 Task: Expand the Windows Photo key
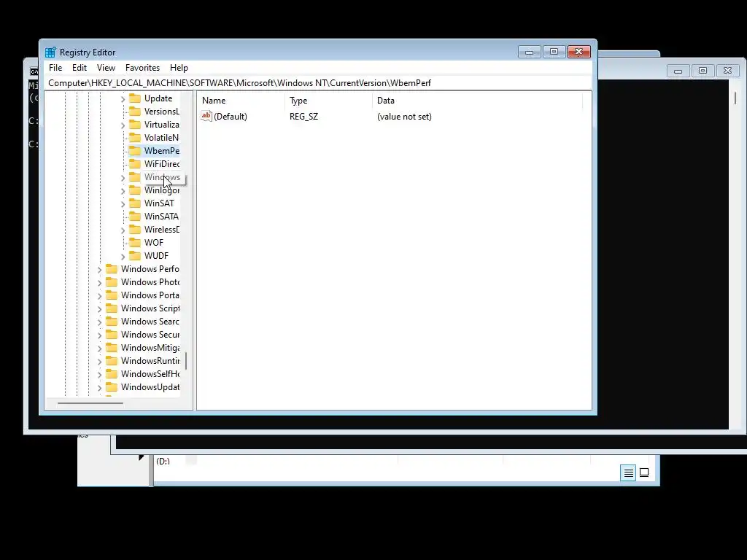pyautogui.click(x=99, y=282)
